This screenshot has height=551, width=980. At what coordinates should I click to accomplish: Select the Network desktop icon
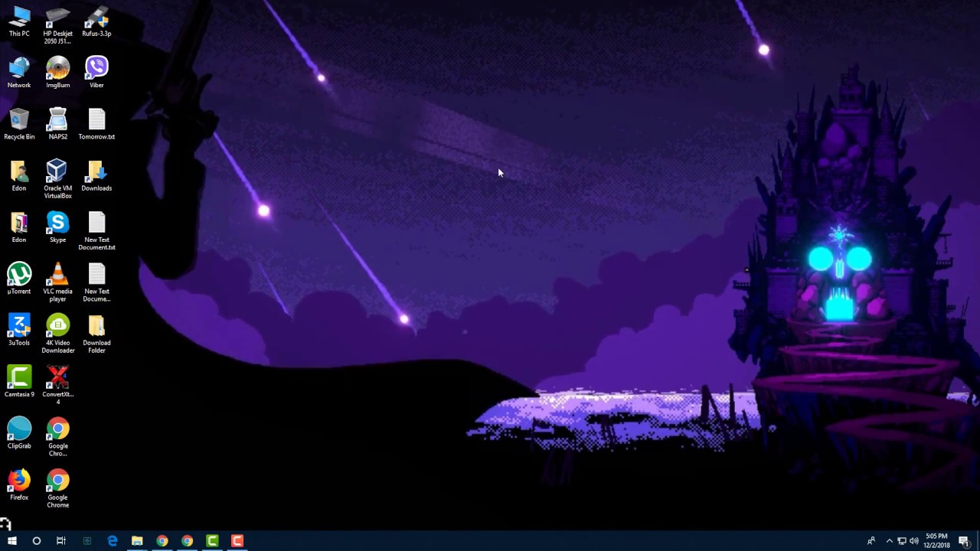(x=19, y=73)
